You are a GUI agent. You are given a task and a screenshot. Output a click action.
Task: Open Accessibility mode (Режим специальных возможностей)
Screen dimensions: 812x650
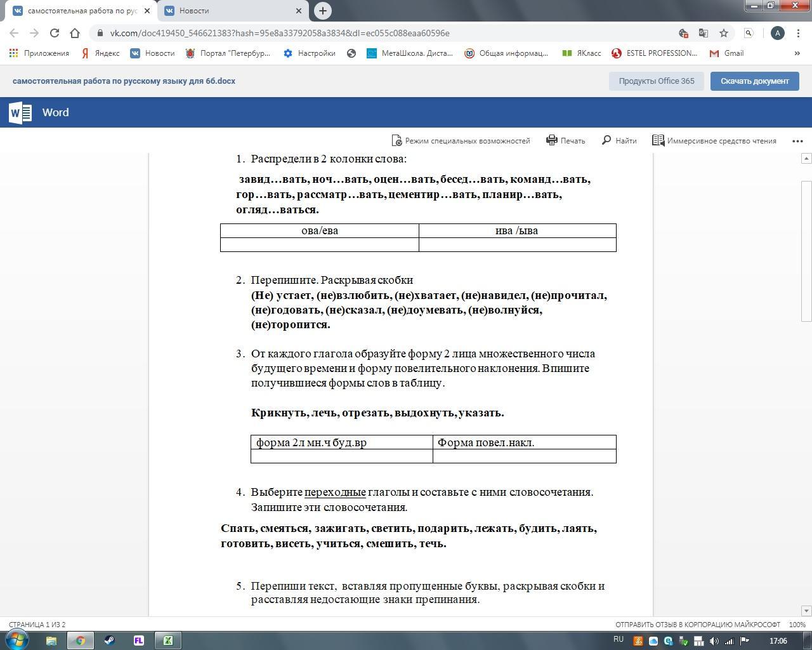click(461, 141)
